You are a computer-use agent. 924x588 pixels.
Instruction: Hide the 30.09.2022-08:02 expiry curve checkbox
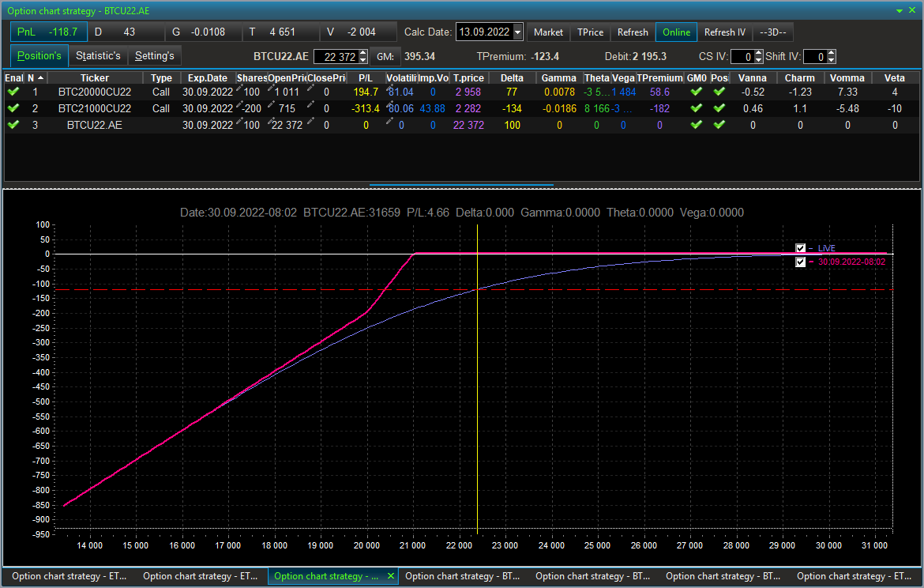800,262
